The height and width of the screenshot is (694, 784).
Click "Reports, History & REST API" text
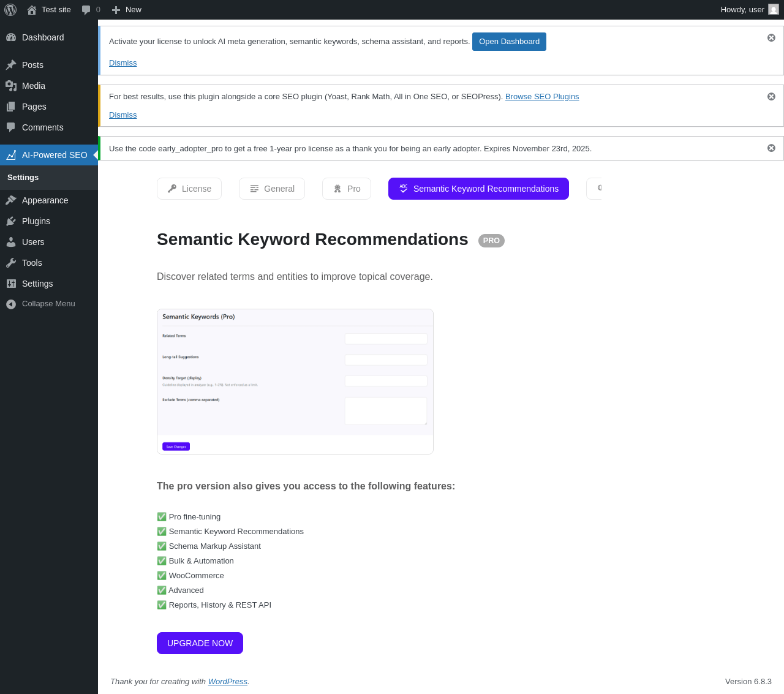220,605
